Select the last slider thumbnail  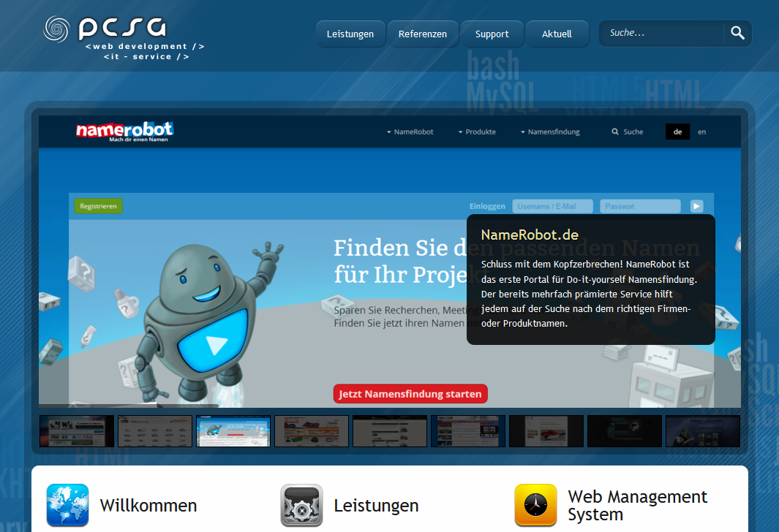pos(702,430)
